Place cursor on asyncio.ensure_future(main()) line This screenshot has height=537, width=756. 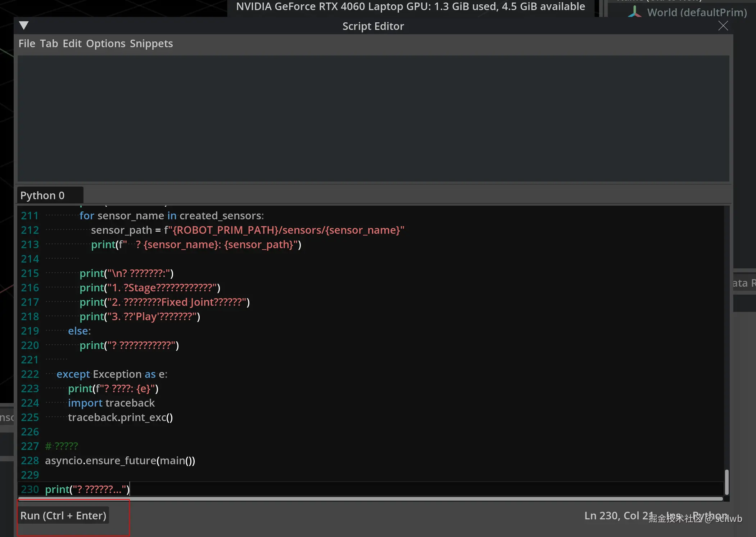click(120, 461)
